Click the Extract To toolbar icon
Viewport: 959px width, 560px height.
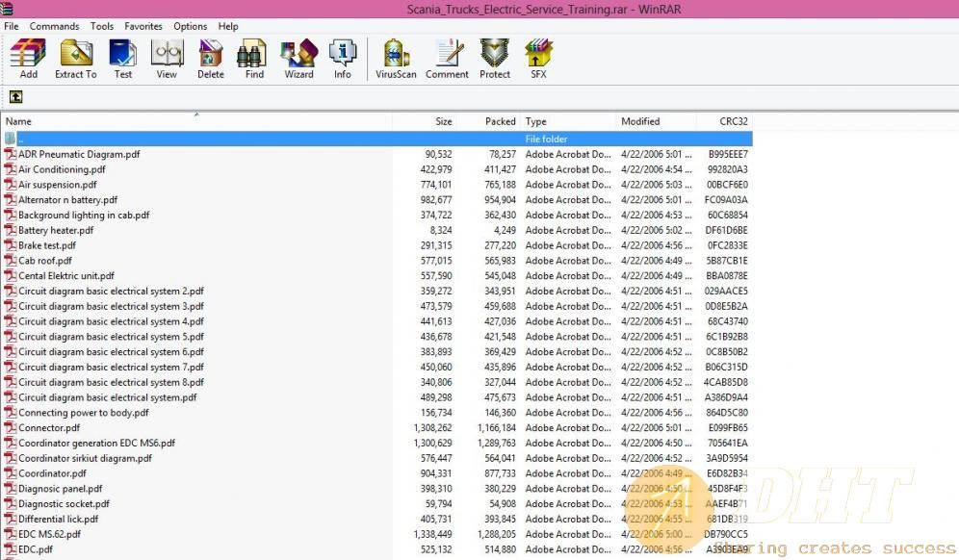click(76, 54)
